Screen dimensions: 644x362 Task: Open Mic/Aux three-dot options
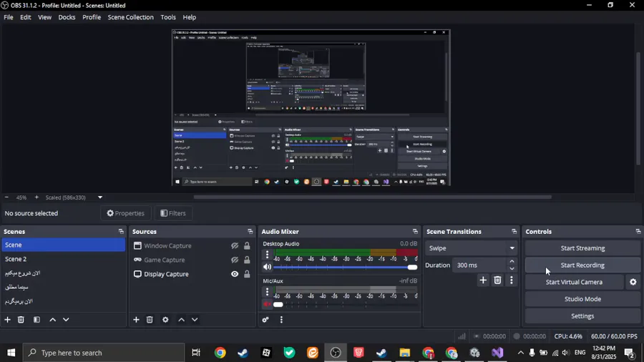coord(267,292)
